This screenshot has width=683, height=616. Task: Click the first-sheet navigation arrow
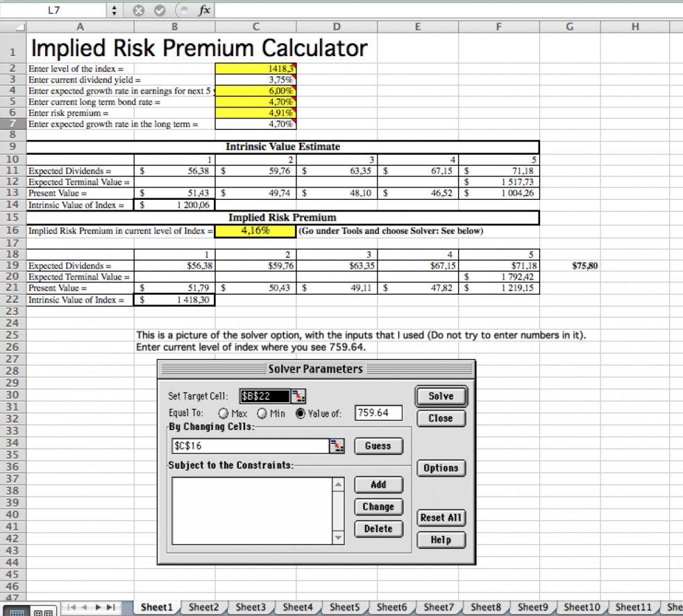[71, 607]
